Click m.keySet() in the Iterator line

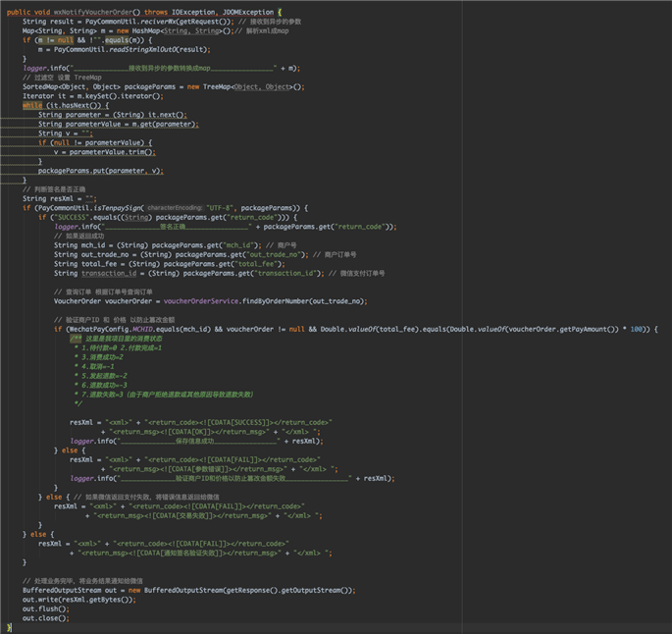click(97, 96)
